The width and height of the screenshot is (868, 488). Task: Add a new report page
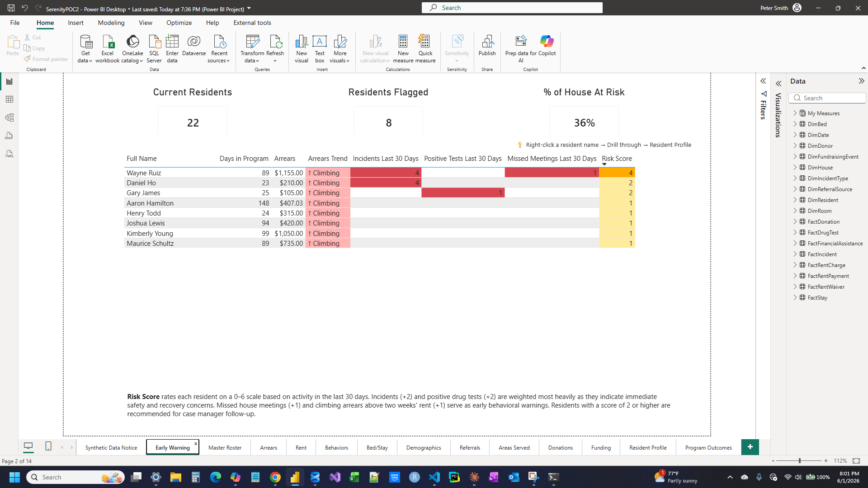[x=750, y=447]
